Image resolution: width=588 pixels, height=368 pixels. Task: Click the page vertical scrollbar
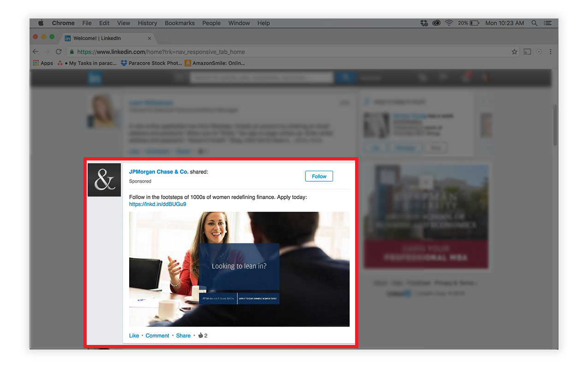tap(555, 125)
